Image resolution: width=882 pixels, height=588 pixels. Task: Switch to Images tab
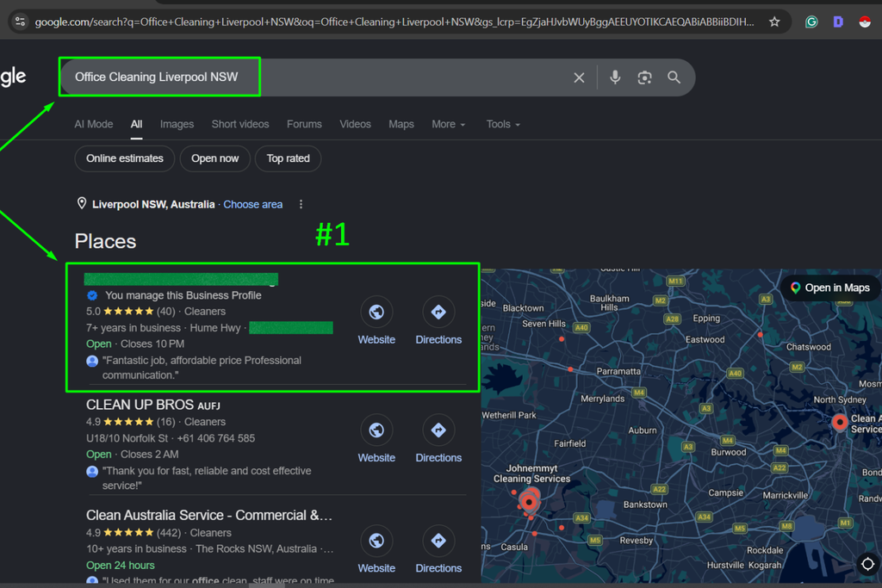[177, 124]
